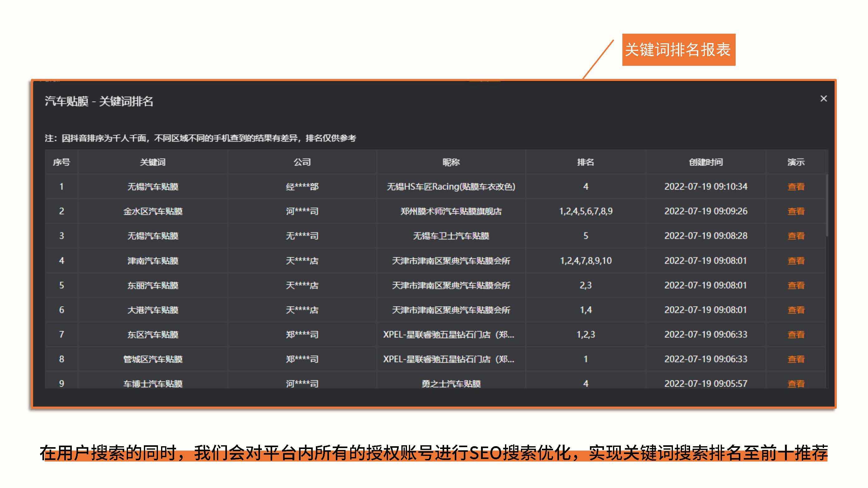The image size is (868, 488).
Task: Click the 排名 column header
Action: pyautogui.click(x=586, y=162)
